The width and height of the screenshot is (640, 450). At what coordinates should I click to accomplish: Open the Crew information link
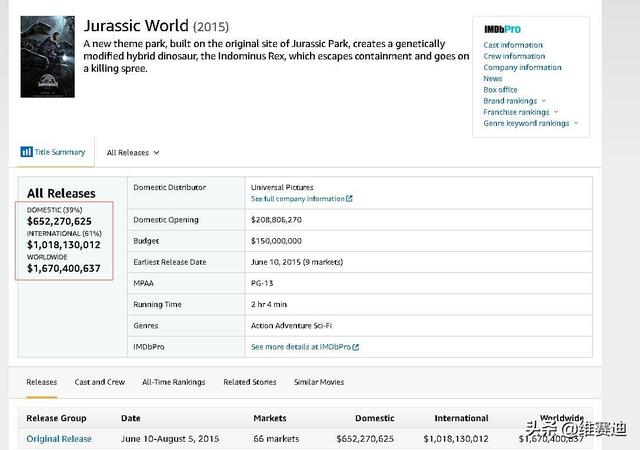[514, 56]
